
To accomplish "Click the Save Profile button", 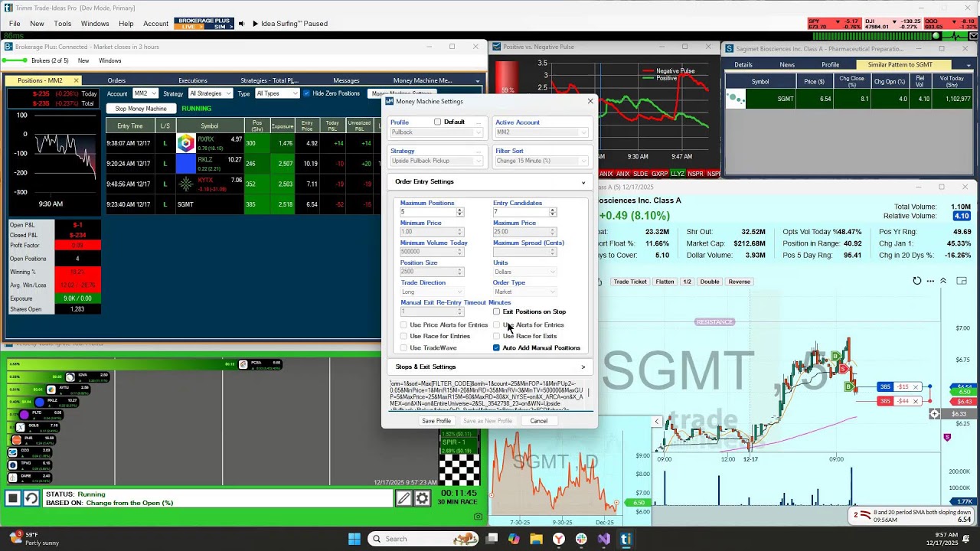I will 436,421.
